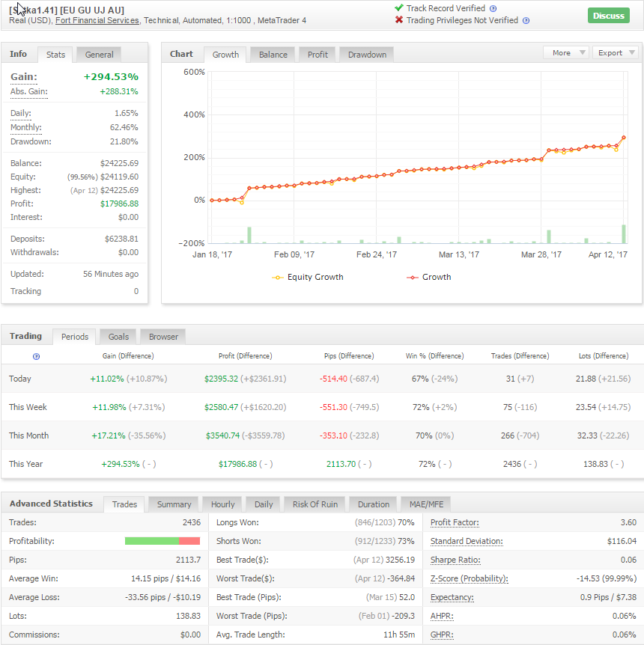Select the Duration tab in Advanced Statistics
This screenshot has width=644, height=645.
(x=373, y=504)
